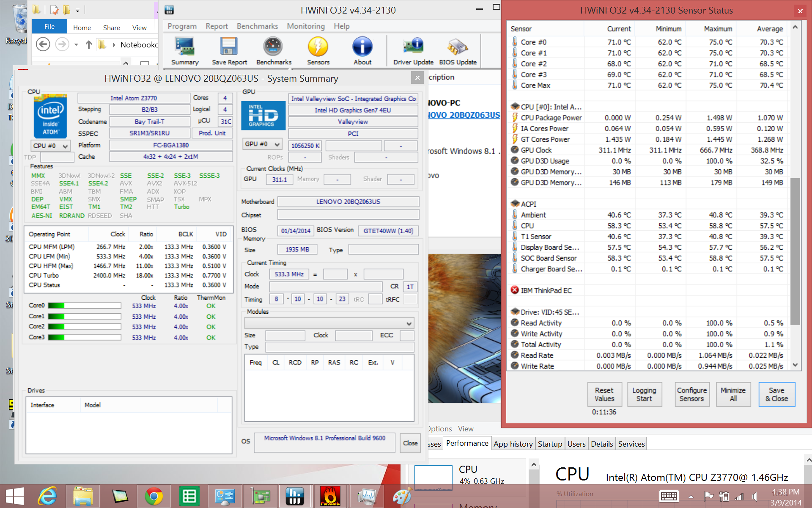Open Google Chrome from the taskbar
Screen dimensions: 812x508
tap(154, 496)
